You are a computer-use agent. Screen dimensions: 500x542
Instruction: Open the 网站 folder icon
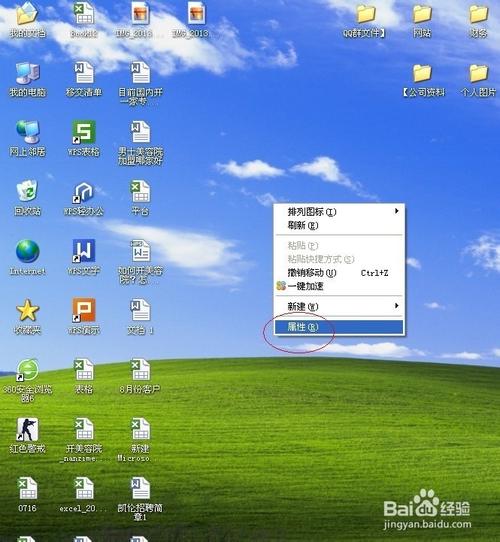click(422, 15)
